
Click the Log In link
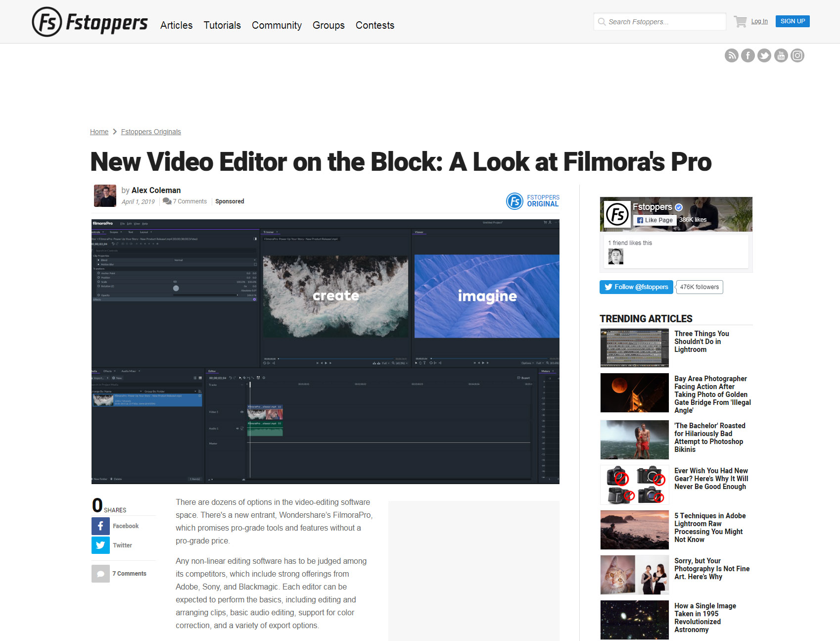point(759,21)
